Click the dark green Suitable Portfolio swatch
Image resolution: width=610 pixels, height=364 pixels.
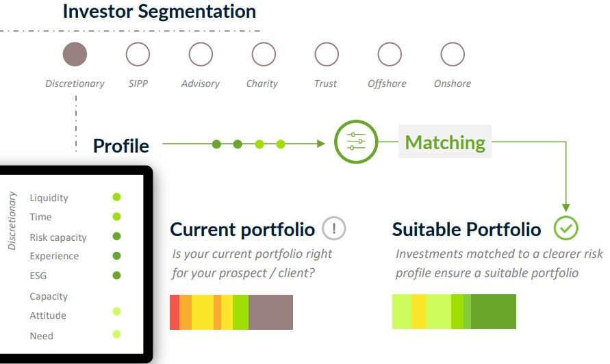493,311
